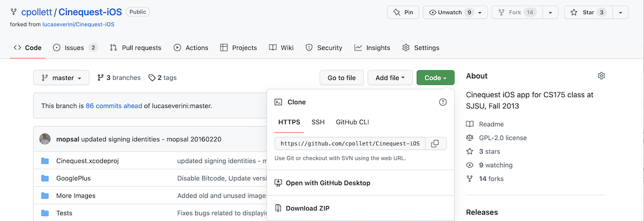Pin this repository
This screenshot has width=644, height=221.
(x=403, y=12)
